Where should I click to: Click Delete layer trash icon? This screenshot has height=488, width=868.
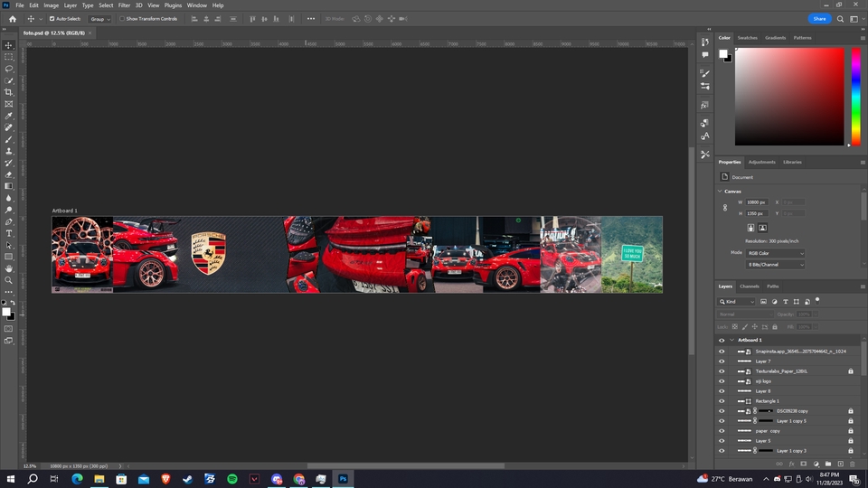tap(853, 464)
